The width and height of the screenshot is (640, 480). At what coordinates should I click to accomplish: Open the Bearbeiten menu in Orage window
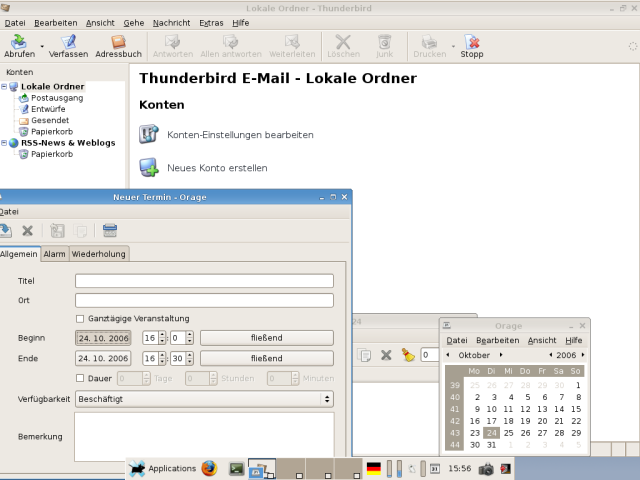[x=498, y=340]
